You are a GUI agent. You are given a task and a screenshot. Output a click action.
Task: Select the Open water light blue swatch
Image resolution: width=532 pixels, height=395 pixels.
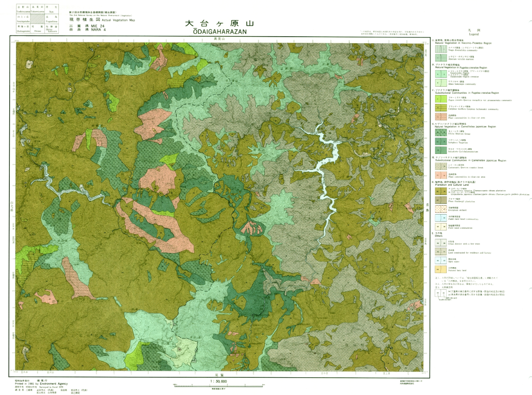pos(440,260)
